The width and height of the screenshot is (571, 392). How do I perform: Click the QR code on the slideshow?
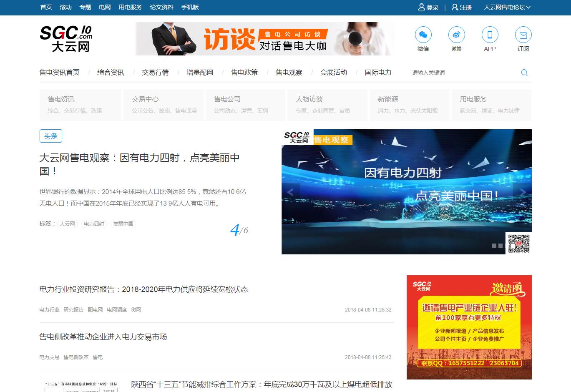pyautogui.click(x=518, y=243)
